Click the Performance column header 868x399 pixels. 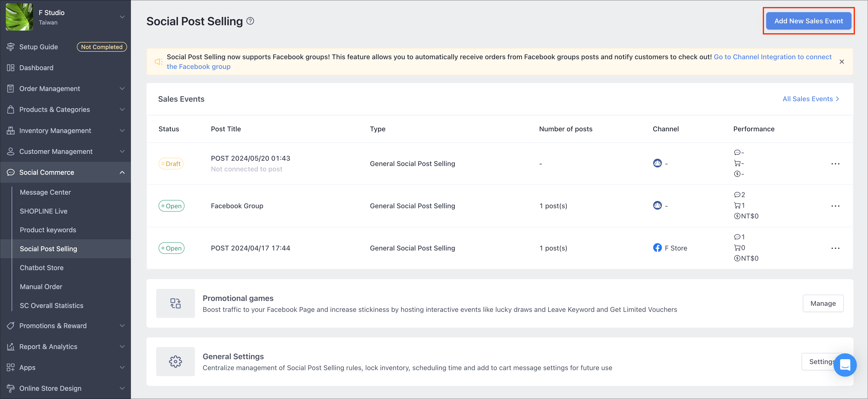(x=754, y=129)
